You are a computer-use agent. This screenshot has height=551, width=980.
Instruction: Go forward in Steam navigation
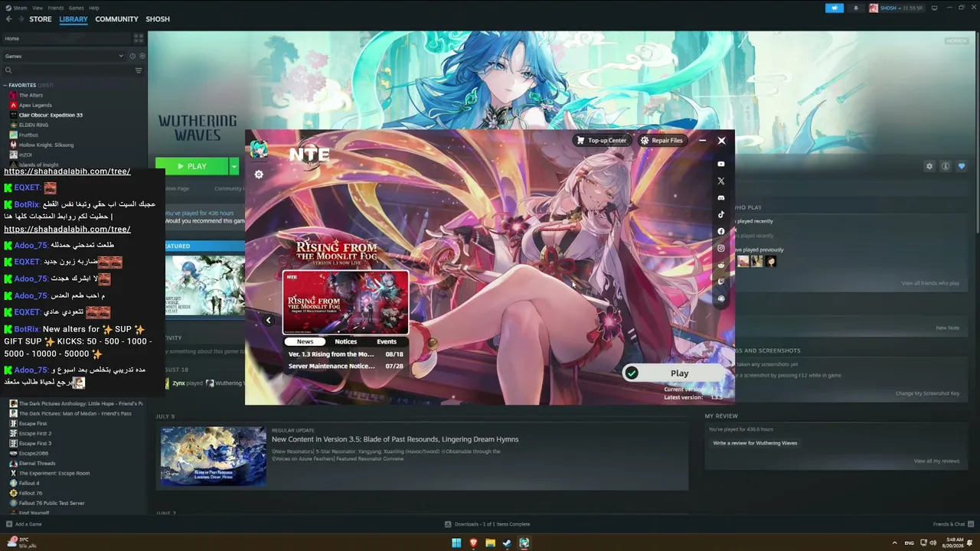coord(21,19)
